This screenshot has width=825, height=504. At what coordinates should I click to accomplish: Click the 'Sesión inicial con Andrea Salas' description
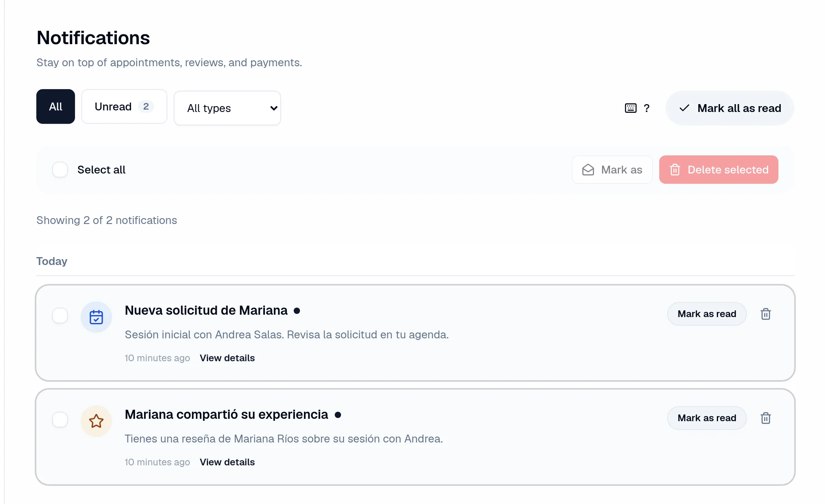tap(287, 334)
